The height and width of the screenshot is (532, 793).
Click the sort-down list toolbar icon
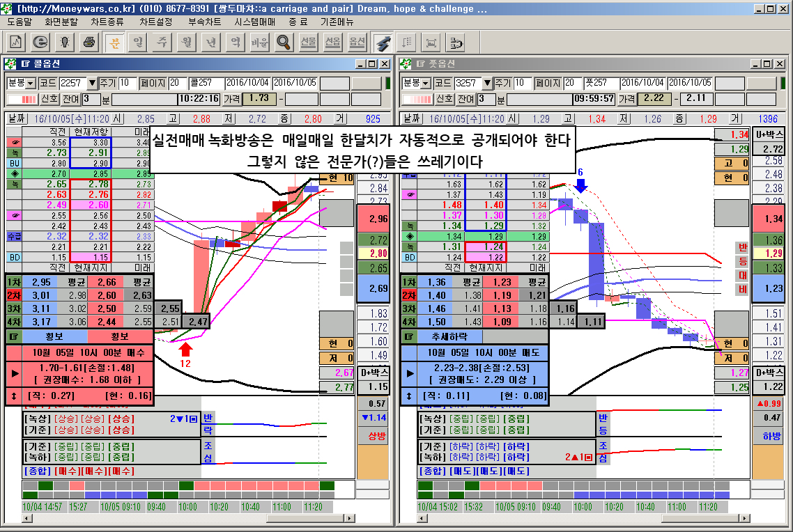pos(407,42)
